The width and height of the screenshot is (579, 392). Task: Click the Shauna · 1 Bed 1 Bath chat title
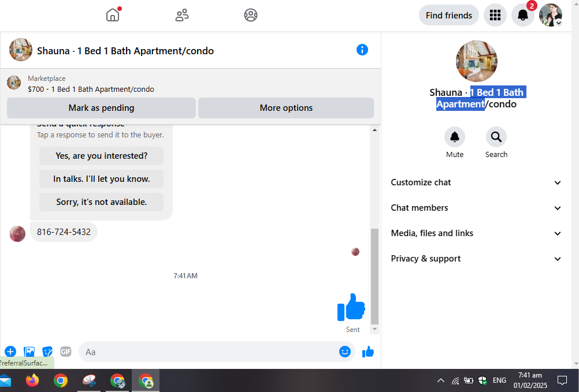coord(125,51)
